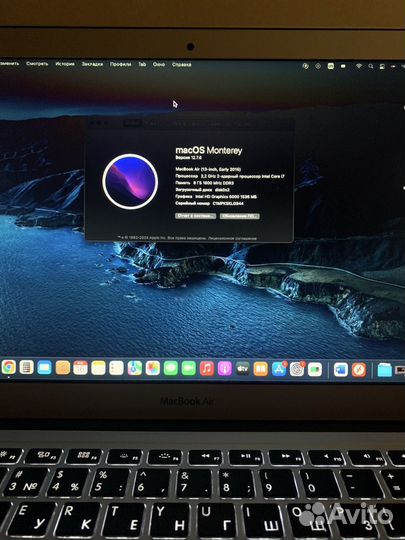
Task: Open the "Закладки" menu
Action: coord(92,64)
